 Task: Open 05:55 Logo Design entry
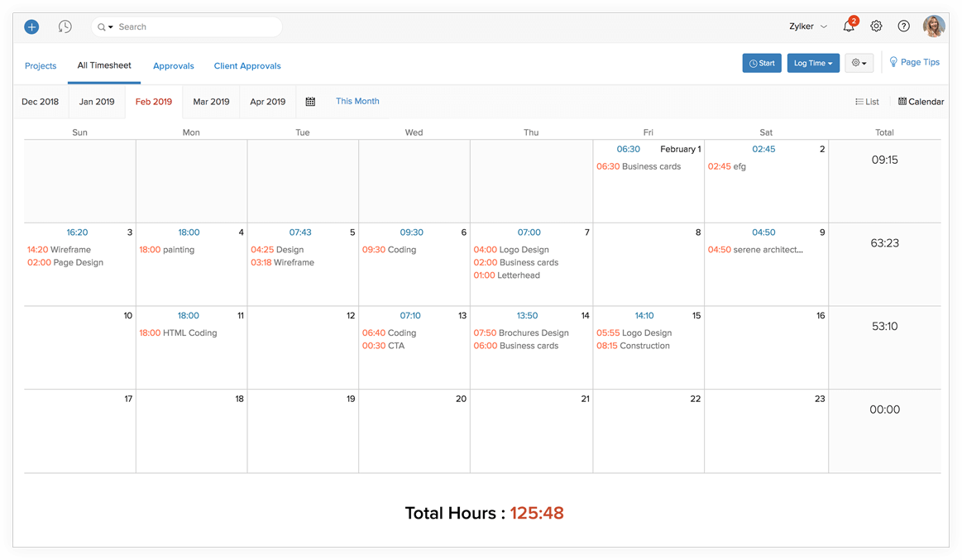[634, 333]
